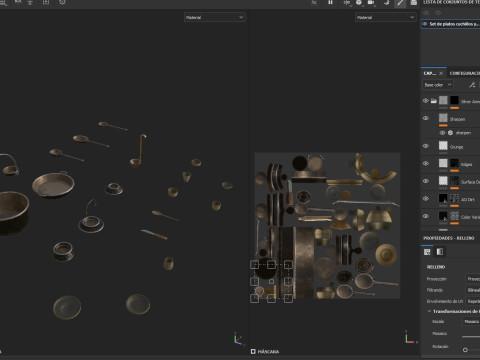
Task: Click the camera icon in top toolbar
Action: tap(371, 2)
